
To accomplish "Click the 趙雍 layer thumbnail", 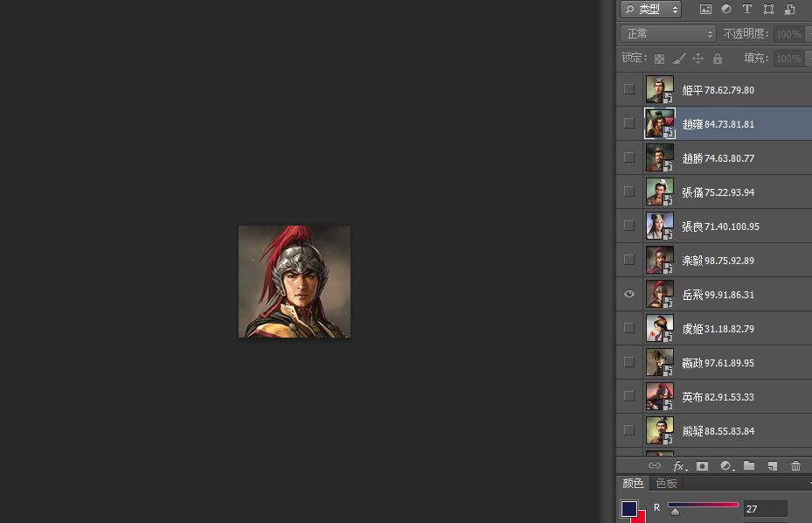I will pyautogui.click(x=660, y=123).
